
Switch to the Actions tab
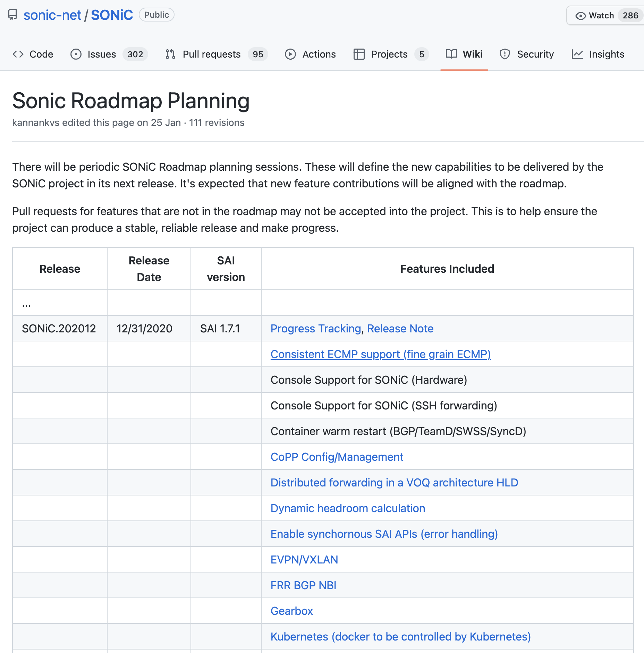pyautogui.click(x=311, y=54)
